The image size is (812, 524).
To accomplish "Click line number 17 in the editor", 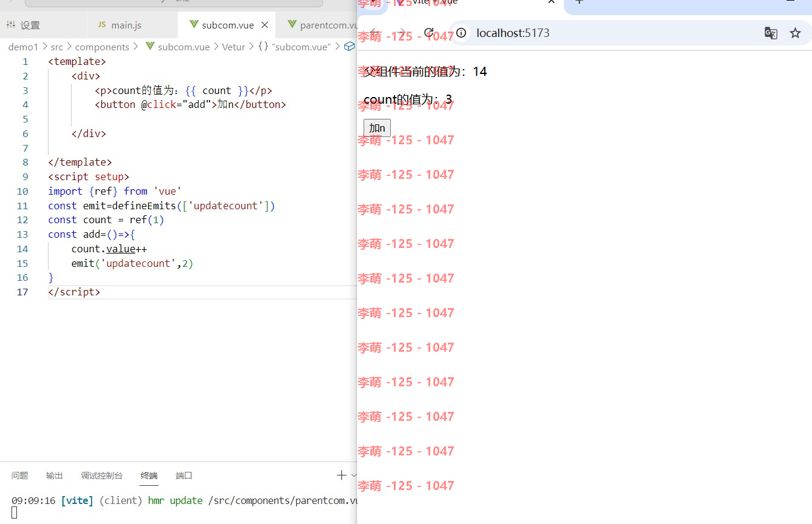I will pos(22,292).
